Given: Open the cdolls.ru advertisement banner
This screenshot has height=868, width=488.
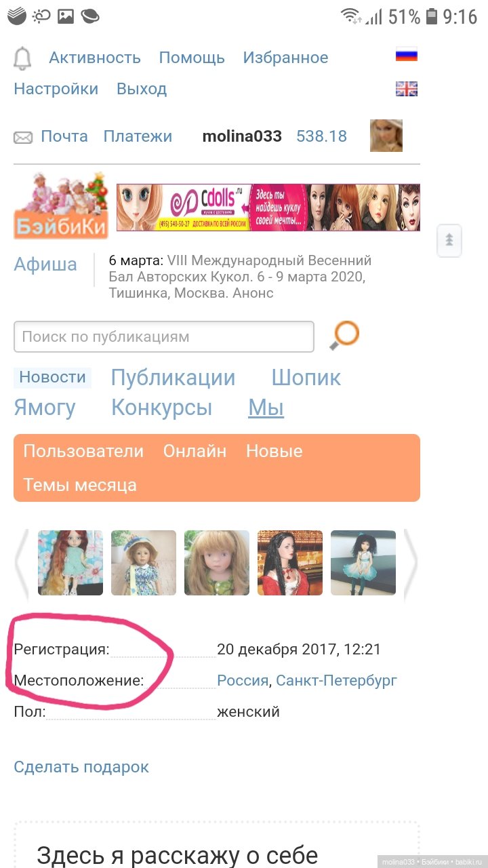Looking at the screenshot, I should click(268, 208).
